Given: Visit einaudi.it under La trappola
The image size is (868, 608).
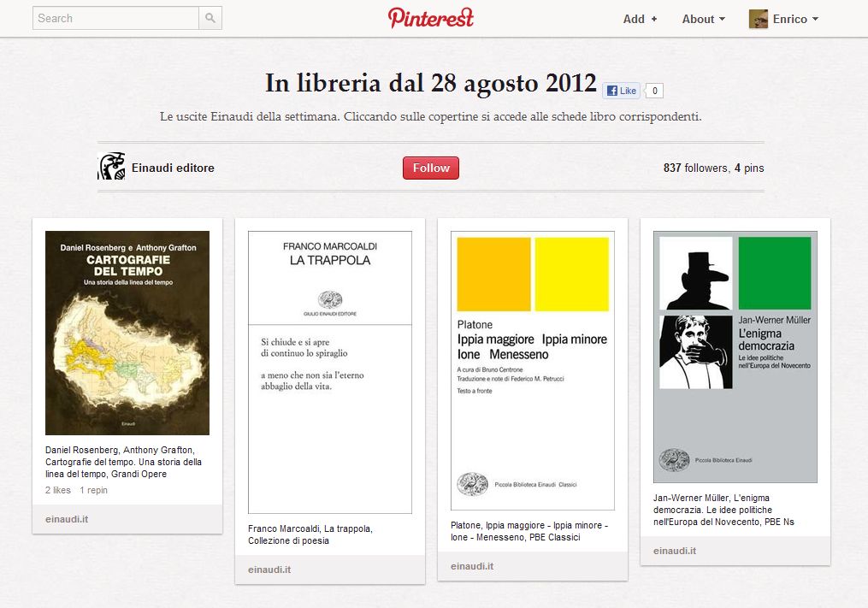Looking at the screenshot, I should (x=269, y=570).
